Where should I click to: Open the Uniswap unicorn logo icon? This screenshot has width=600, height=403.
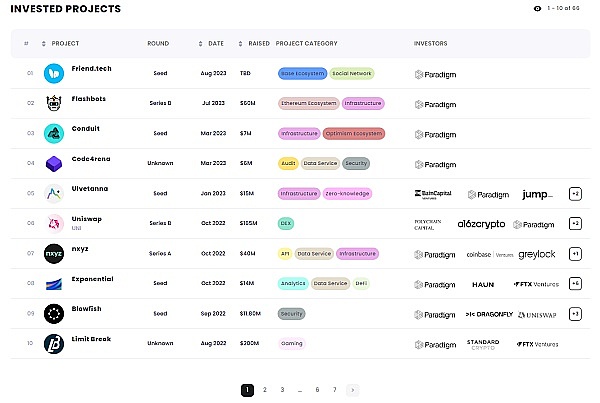[54, 224]
